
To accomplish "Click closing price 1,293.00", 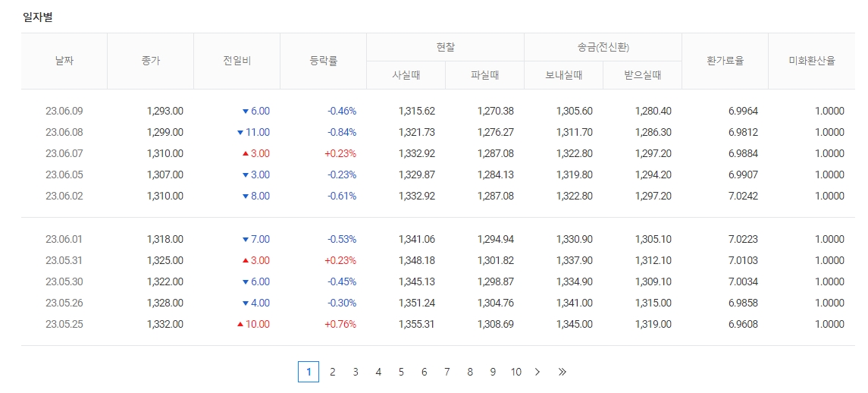I will tap(165, 111).
